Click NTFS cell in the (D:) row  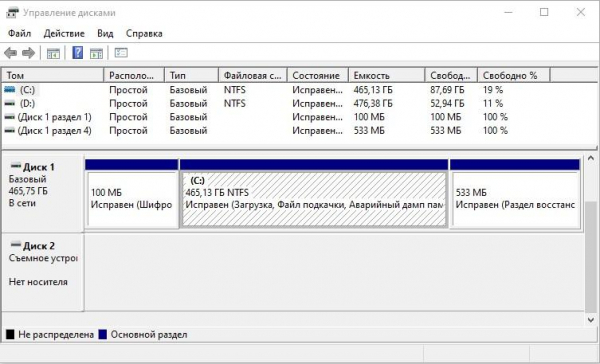point(235,103)
